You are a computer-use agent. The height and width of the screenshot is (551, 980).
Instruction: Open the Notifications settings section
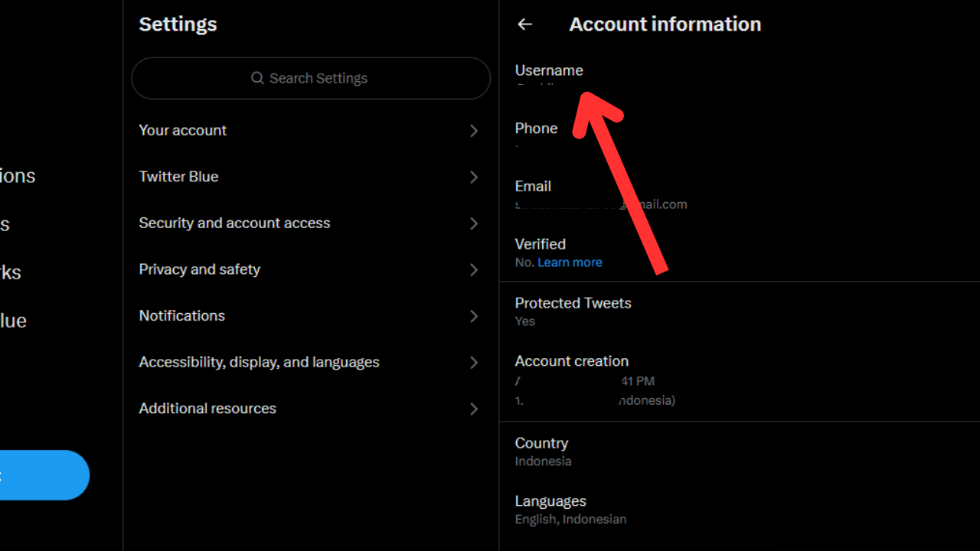click(311, 316)
